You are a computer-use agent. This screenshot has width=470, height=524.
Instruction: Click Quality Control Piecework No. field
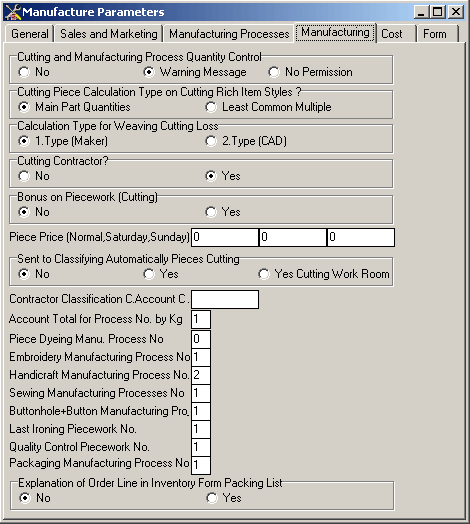click(x=201, y=447)
